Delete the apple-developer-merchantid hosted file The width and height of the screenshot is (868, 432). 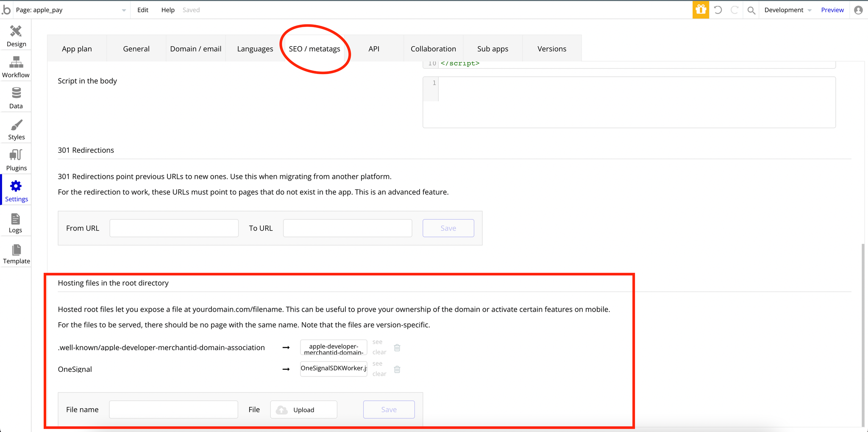tap(397, 348)
